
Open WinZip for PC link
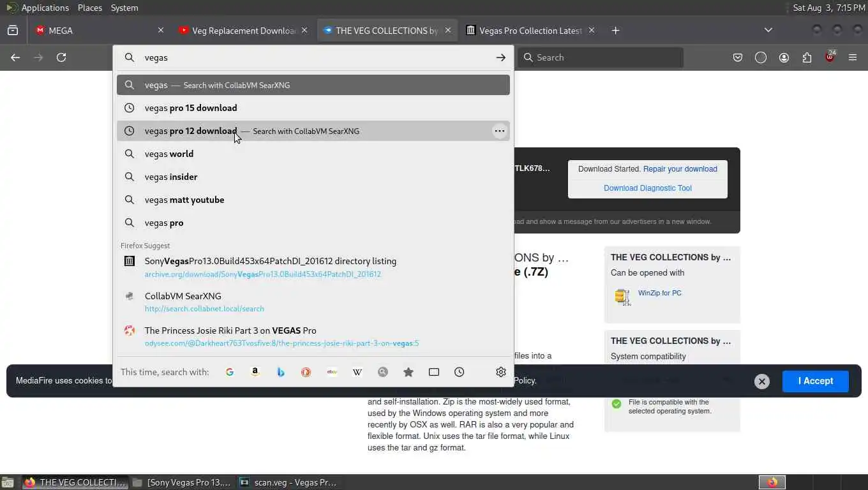(x=660, y=293)
